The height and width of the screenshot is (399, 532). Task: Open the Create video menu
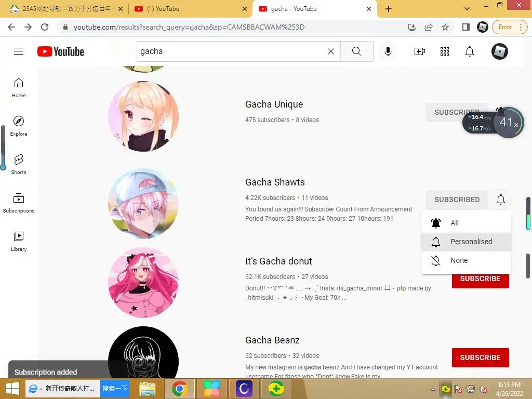click(420, 51)
